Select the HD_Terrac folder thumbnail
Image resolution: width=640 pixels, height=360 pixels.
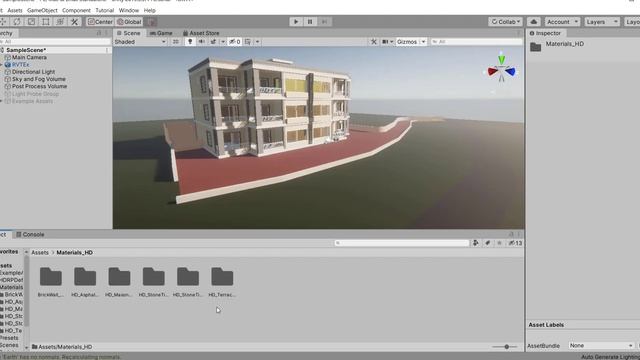[222, 277]
